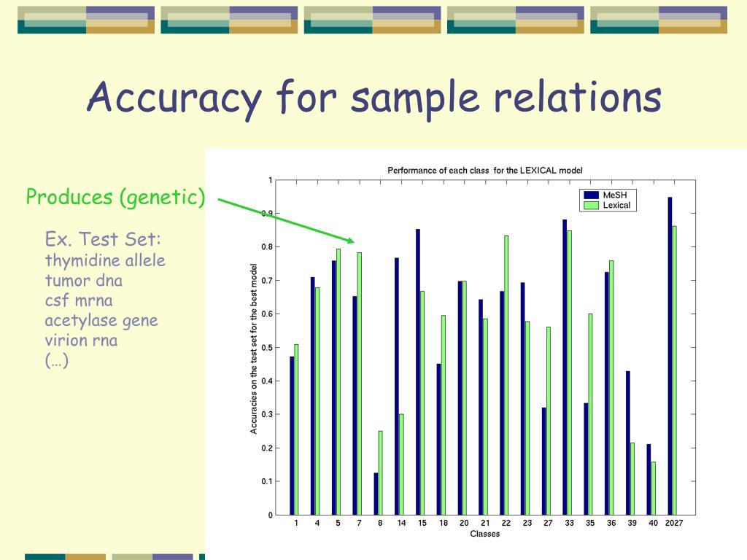Screen dimensions: 747x560
Task: Click x-axis class label "36"
Action: (611, 523)
